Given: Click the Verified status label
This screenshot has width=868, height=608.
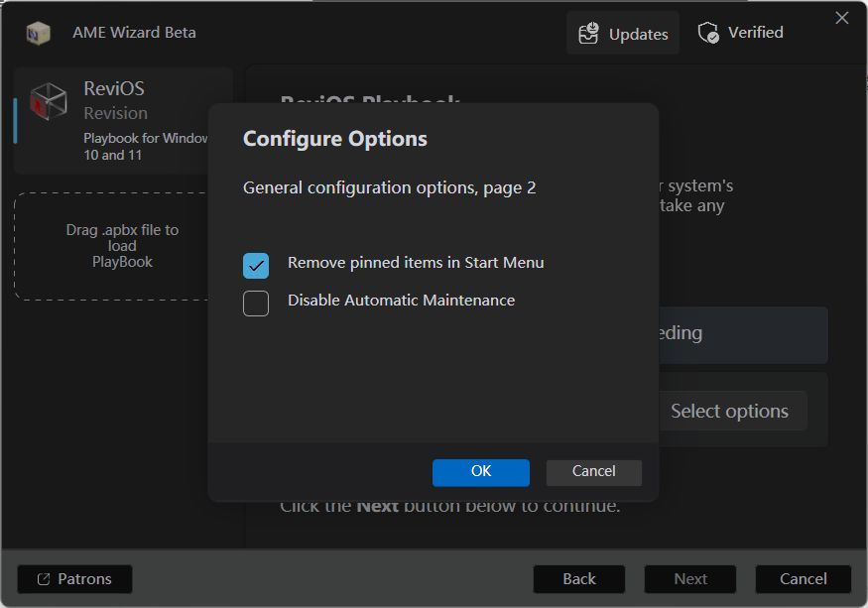Looking at the screenshot, I should (x=755, y=33).
